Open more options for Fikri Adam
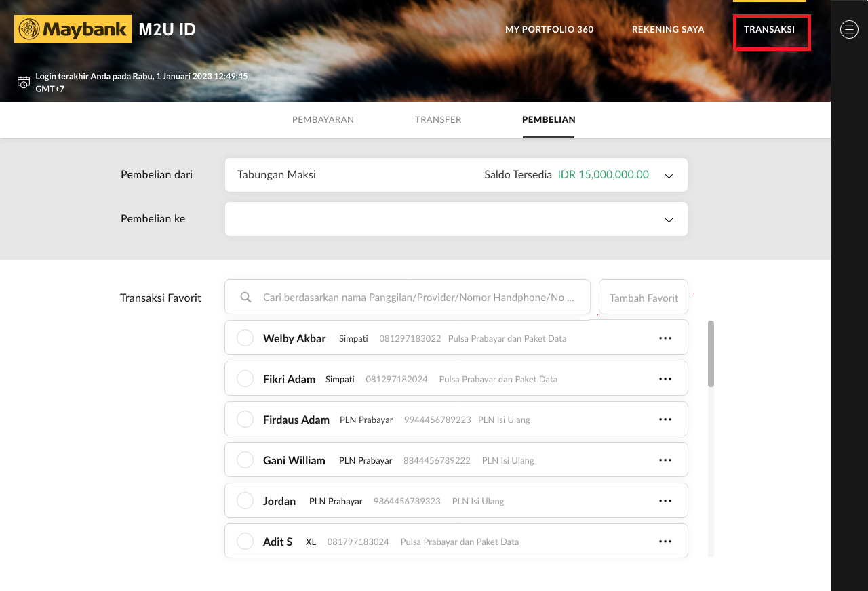 pyautogui.click(x=665, y=379)
